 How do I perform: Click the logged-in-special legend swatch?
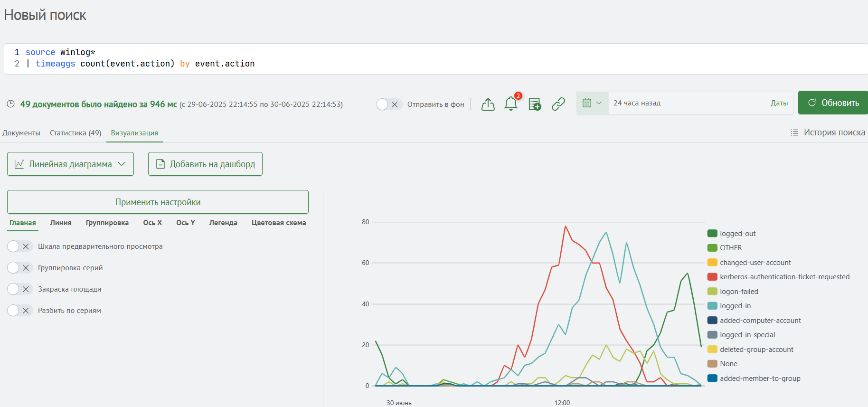(x=712, y=335)
